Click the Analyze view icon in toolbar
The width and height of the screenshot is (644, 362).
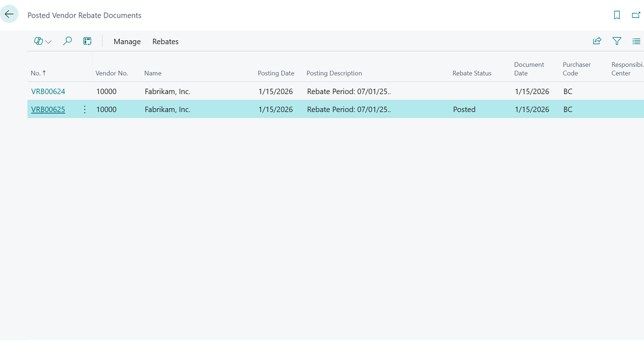pos(88,41)
